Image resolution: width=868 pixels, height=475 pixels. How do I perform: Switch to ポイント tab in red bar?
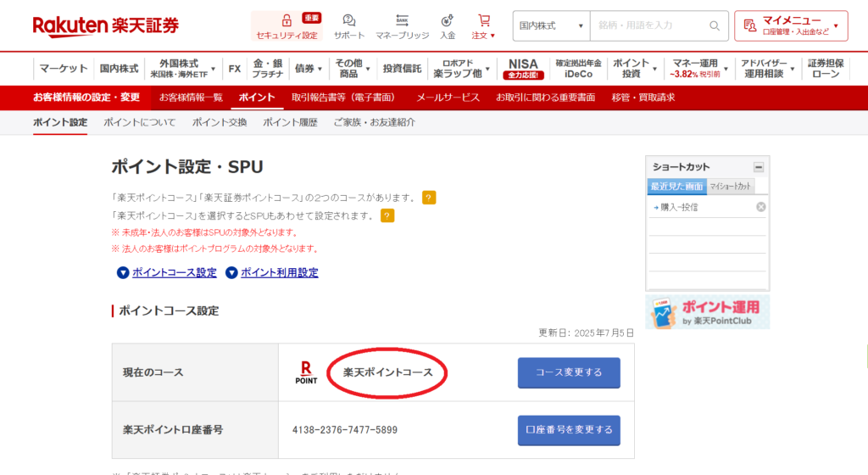(x=257, y=98)
